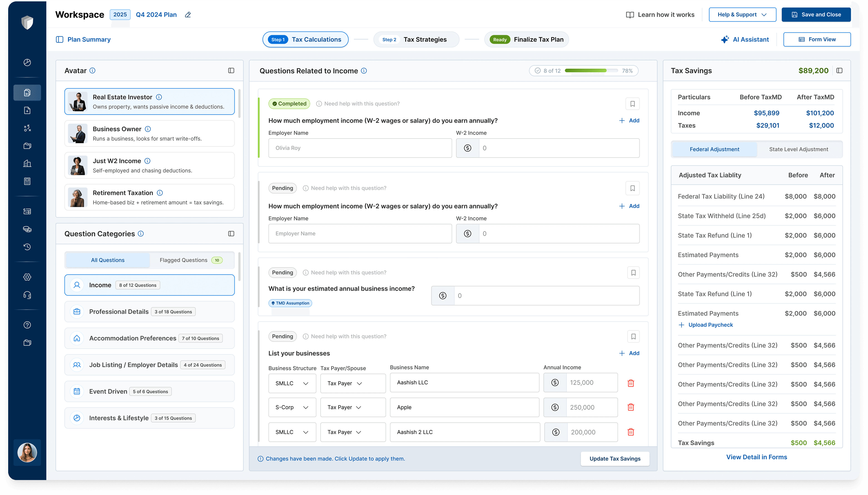Open View Detail in Forms link
This screenshot has height=495, width=868.
pos(756,457)
